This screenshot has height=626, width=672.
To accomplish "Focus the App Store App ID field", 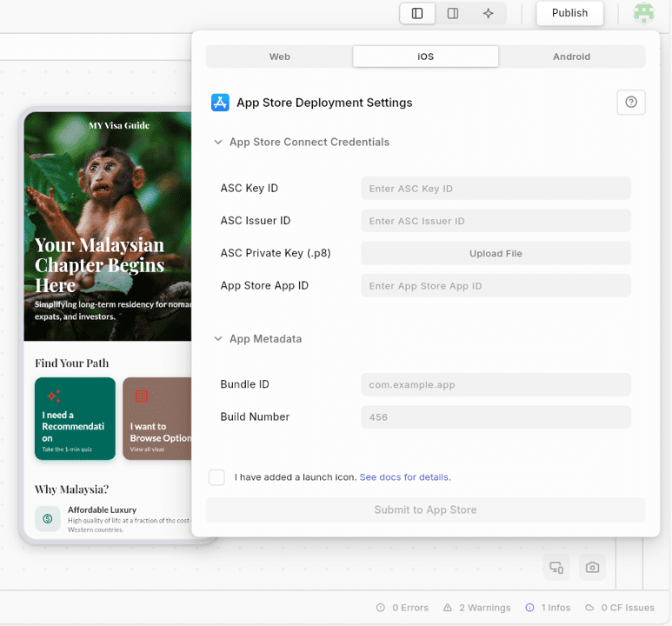I will tap(496, 285).
